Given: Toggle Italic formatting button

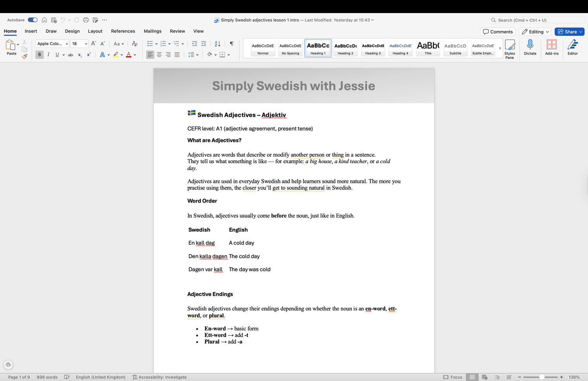Looking at the screenshot, I should [48, 55].
